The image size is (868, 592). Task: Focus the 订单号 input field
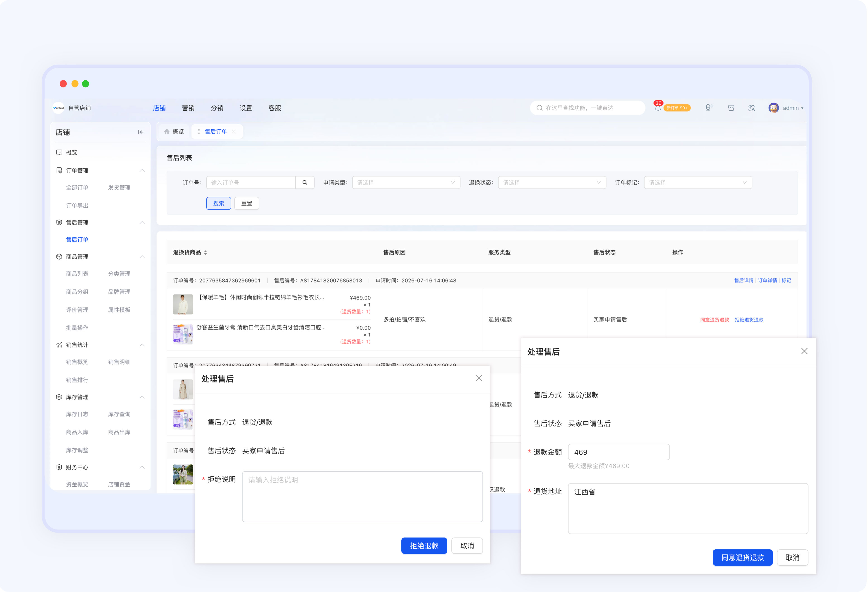pos(251,182)
